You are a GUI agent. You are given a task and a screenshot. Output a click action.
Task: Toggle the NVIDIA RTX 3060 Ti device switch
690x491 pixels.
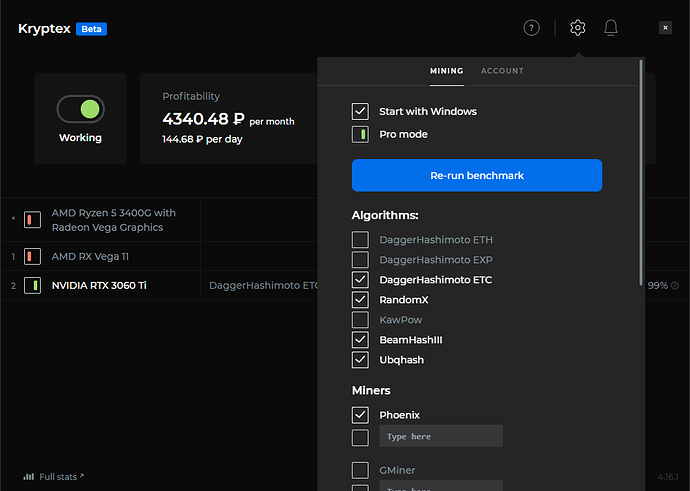[x=32, y=285]
